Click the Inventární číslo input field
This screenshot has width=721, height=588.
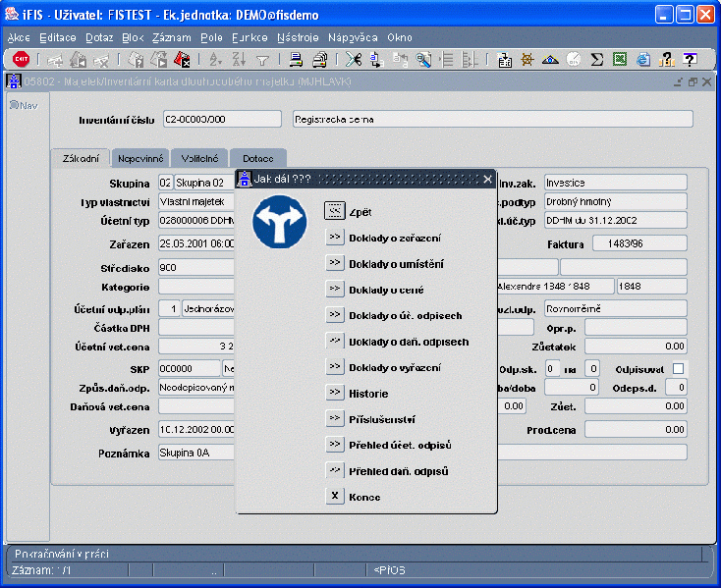click(x=222, y=119)
